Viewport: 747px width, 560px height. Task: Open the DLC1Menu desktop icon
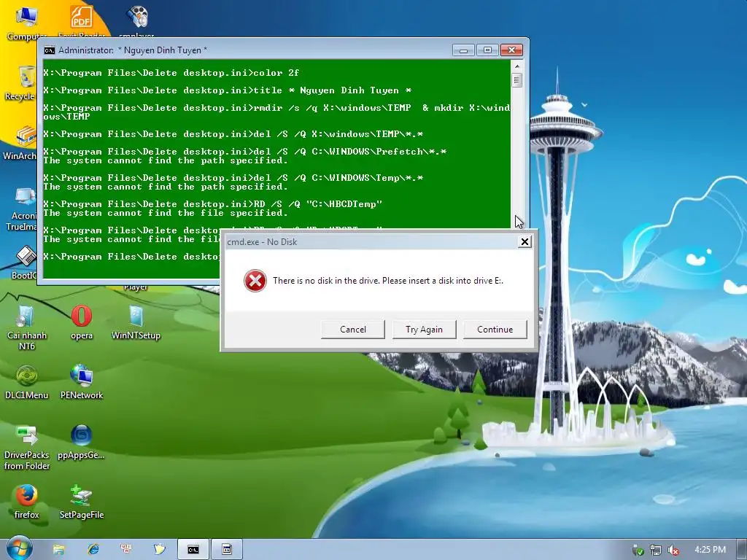pyautogui.click(x=27, y=382)
